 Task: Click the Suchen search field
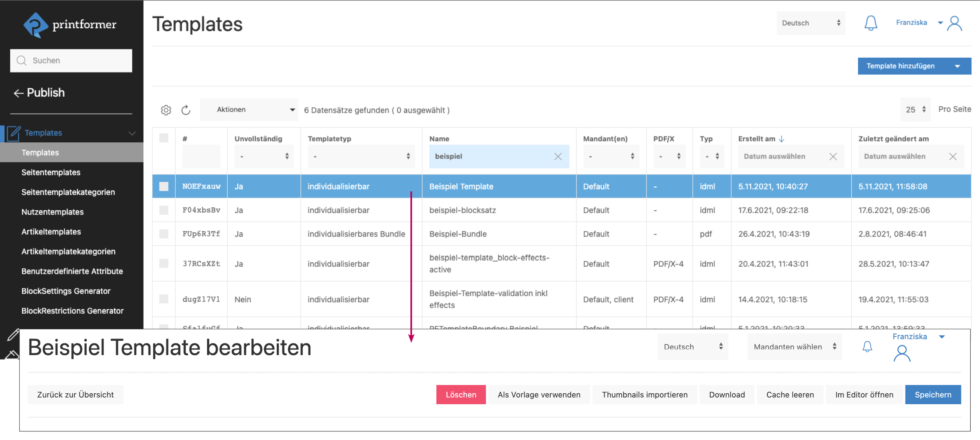pyautogui.click(x=71, y=60)
